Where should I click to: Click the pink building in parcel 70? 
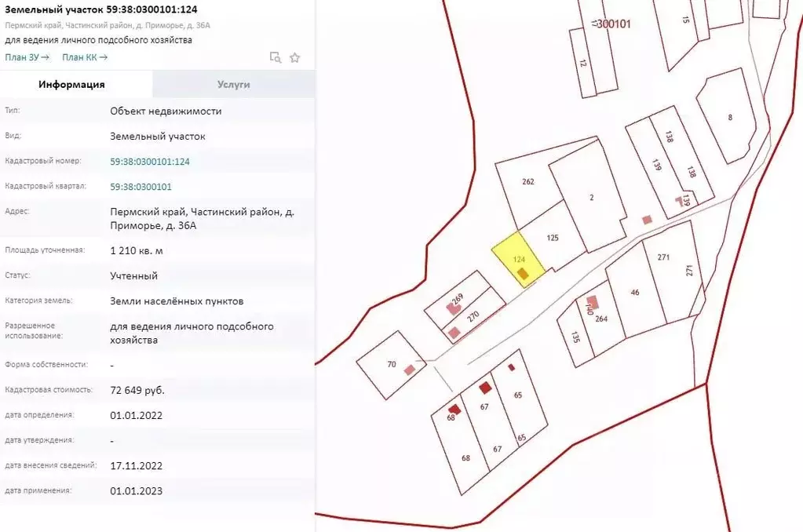pyautogui.click(x=410, y=370)
